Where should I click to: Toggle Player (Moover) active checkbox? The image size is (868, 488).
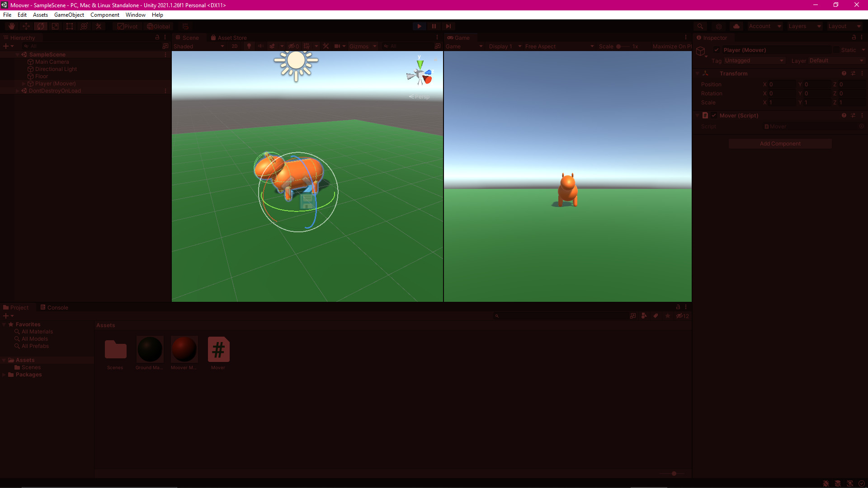[717, 50]
